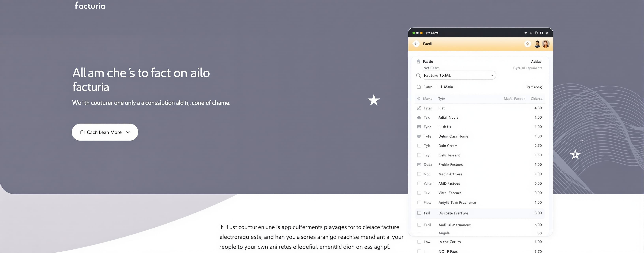Screen dimensions: 644x253
Task: Check the box for Calb Tesgand
Action: 419,155
